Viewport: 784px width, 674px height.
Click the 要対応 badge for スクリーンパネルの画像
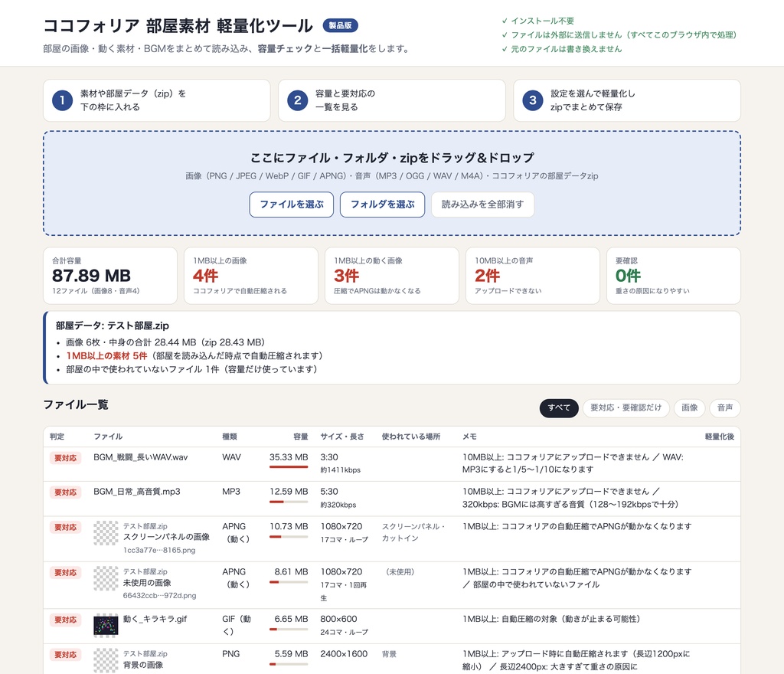(66, 528)
